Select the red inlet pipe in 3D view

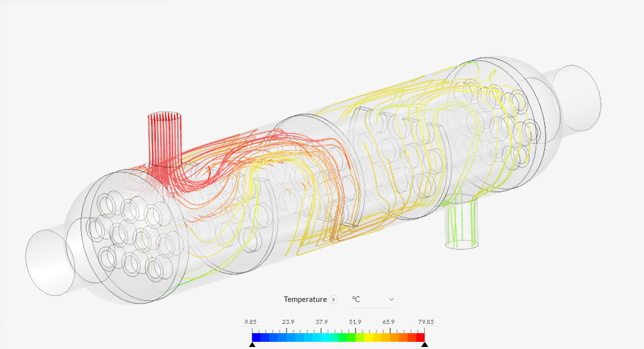click(x=165, y=139)
